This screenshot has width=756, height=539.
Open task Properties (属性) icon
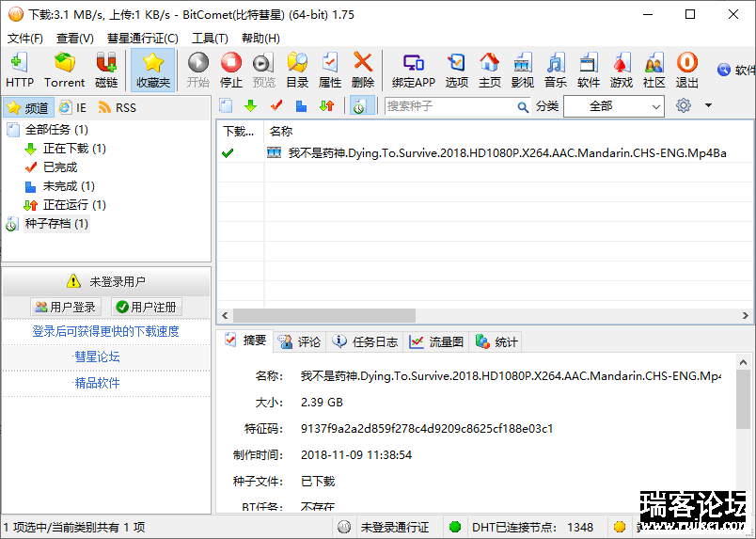(x=330, y=70)
